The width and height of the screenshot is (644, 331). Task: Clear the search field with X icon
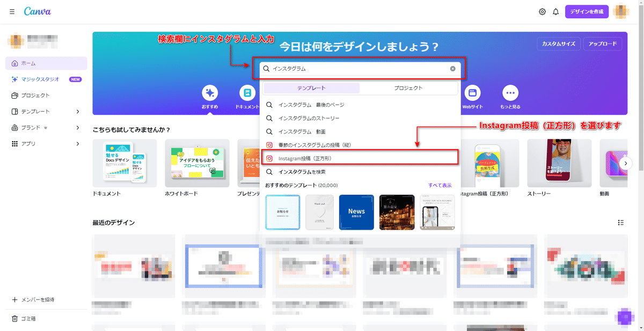[x=452, y=69]
